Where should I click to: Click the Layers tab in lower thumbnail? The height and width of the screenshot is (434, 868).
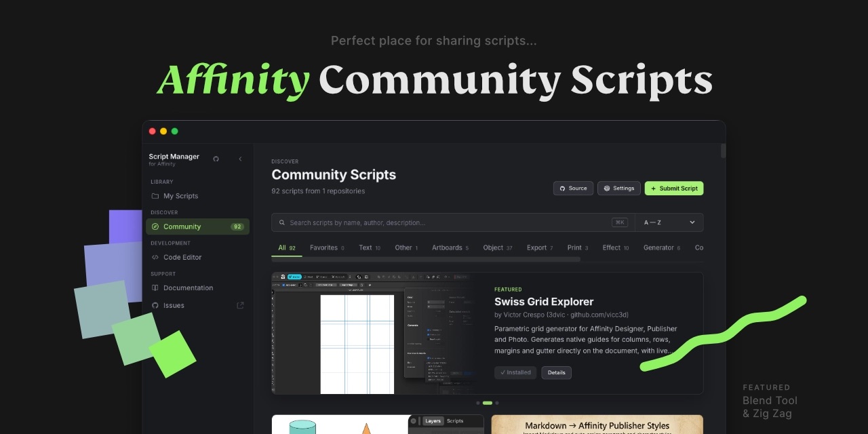(433, 421)
